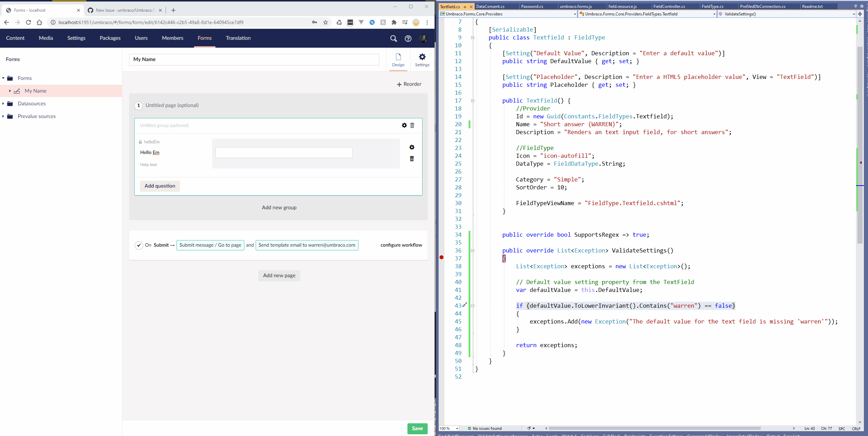Open the settings cog on the Hello Em question
Screen dimensions: 868x436
[412, 147]
